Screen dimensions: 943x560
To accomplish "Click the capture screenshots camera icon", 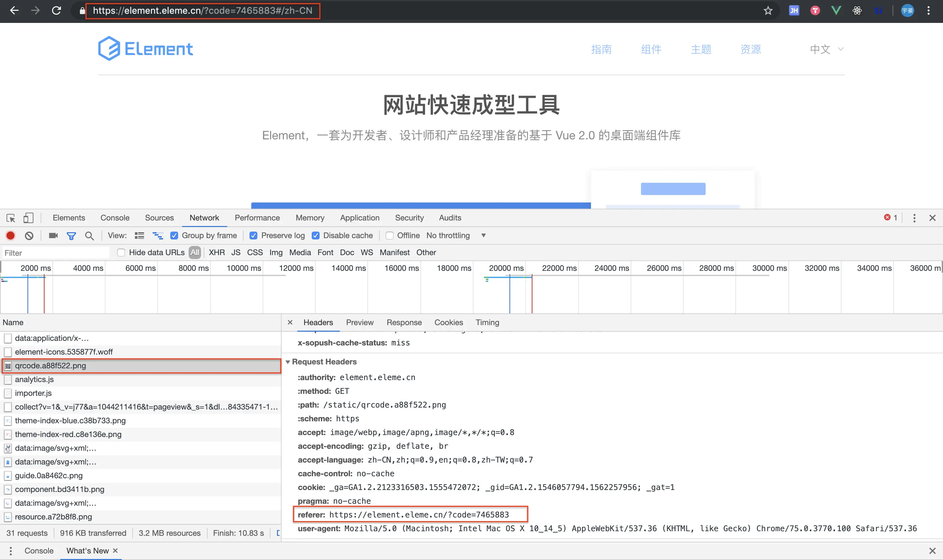I will (x=53, y=236).
